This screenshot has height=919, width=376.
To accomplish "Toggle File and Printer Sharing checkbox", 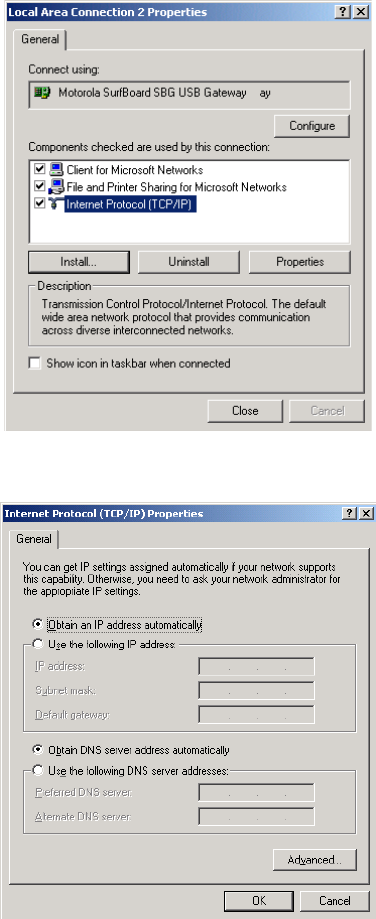I will (40, 187).
